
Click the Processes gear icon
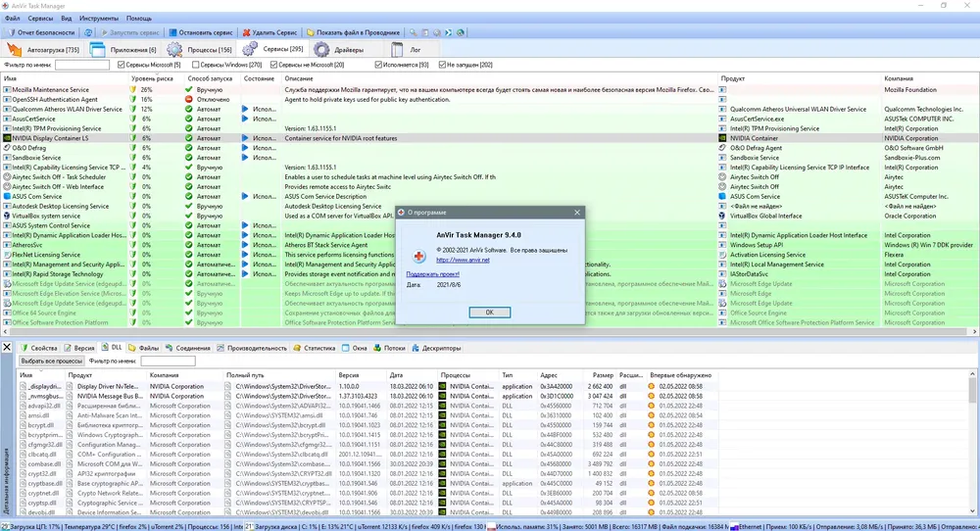(x=174, y=49)
